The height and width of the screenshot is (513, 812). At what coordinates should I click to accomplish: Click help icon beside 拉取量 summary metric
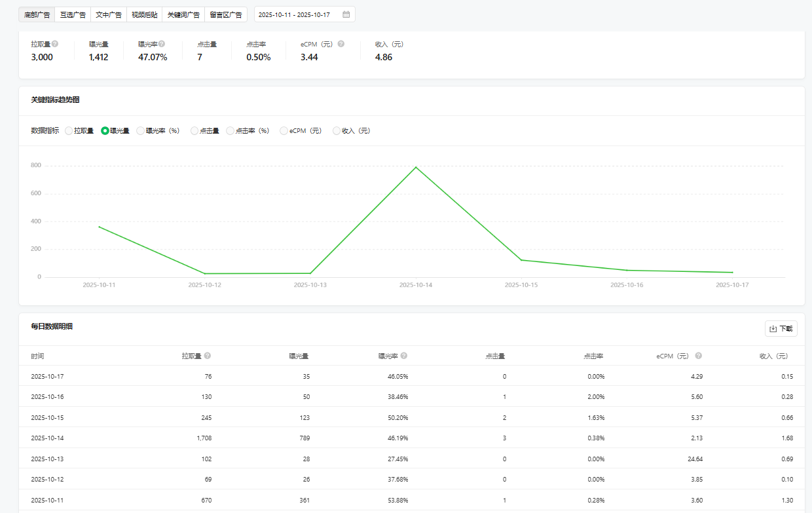point(55,44)
